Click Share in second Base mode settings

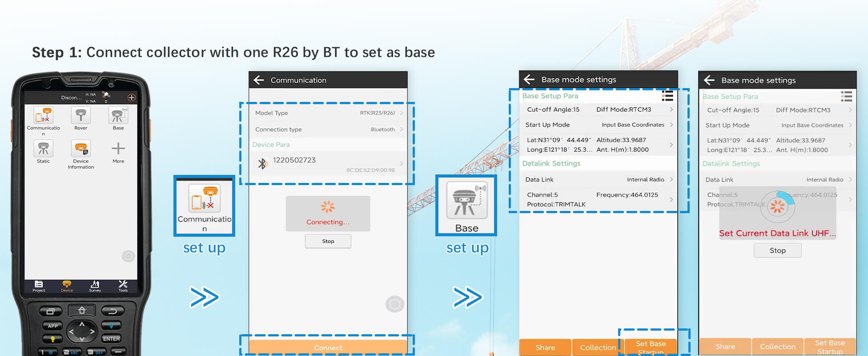(725, 347)
